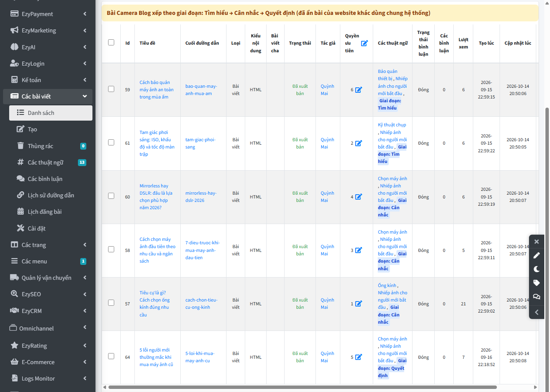Screen dimensions: 550x392
Task: Open article 'Cách bảo quản máy ảnh an toàn'
Action: tap(156, 90)
